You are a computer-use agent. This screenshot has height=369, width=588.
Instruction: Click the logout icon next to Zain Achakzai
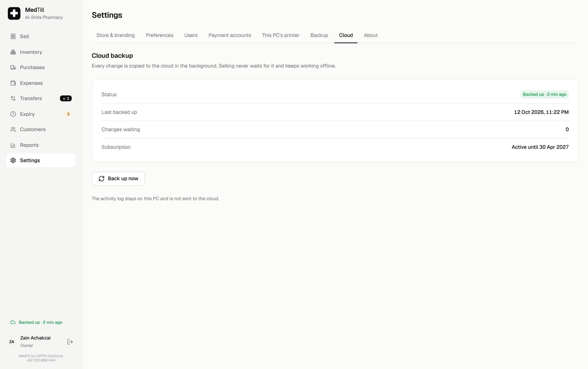point(70,342)
